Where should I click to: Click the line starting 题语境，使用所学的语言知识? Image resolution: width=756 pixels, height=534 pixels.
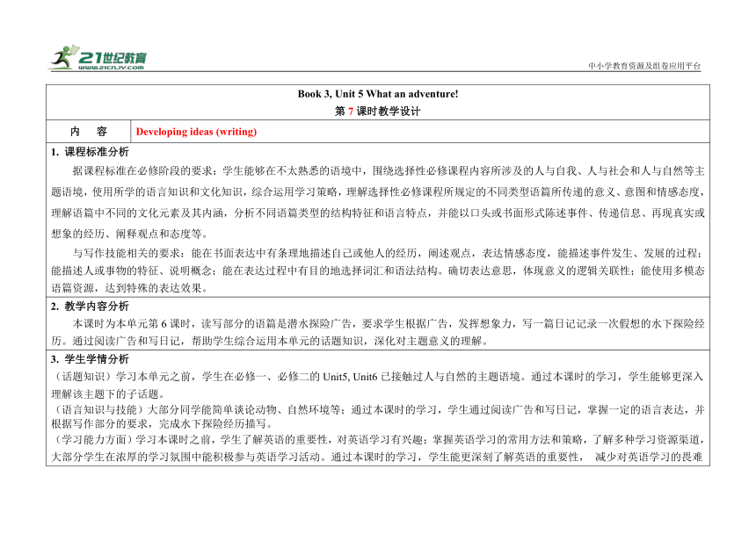click(x=378, y=192)
